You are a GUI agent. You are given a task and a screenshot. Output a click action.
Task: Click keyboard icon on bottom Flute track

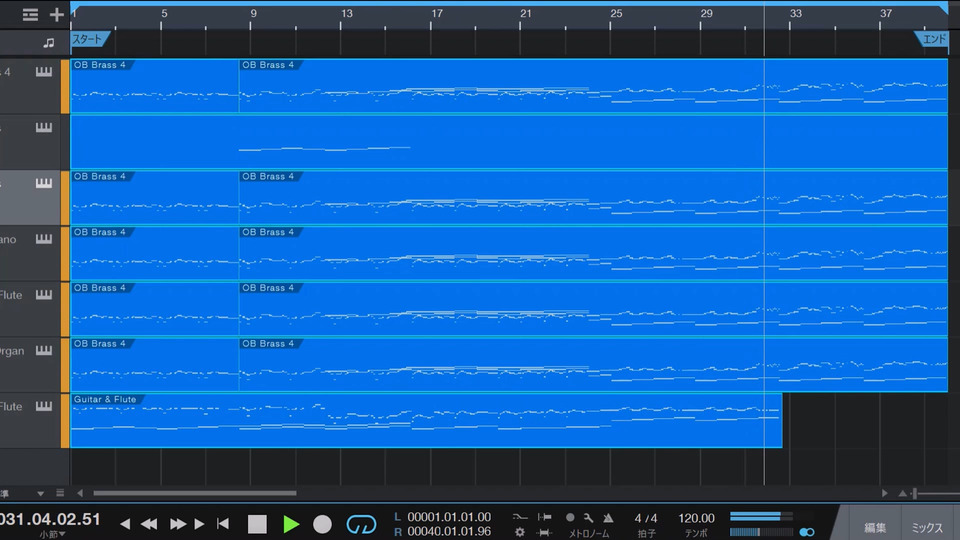(43, 406)
